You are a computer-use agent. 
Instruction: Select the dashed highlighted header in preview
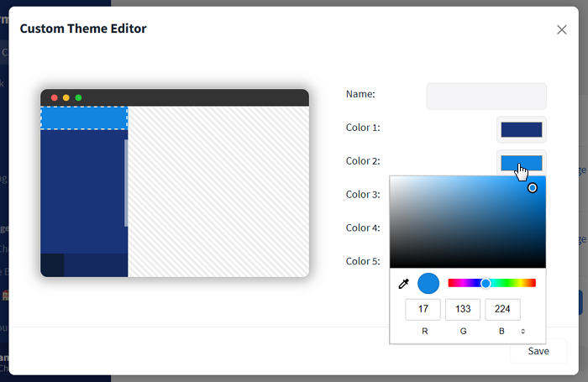84,118
